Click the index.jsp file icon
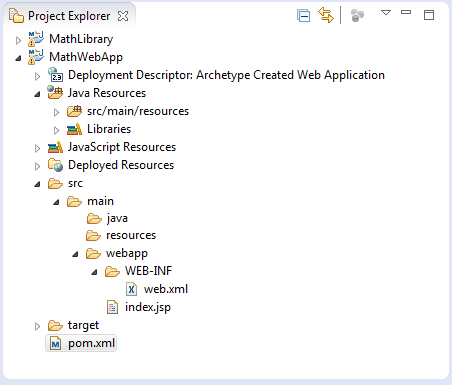The width and height of the screenshot is (452, 385). pos(112,307)
